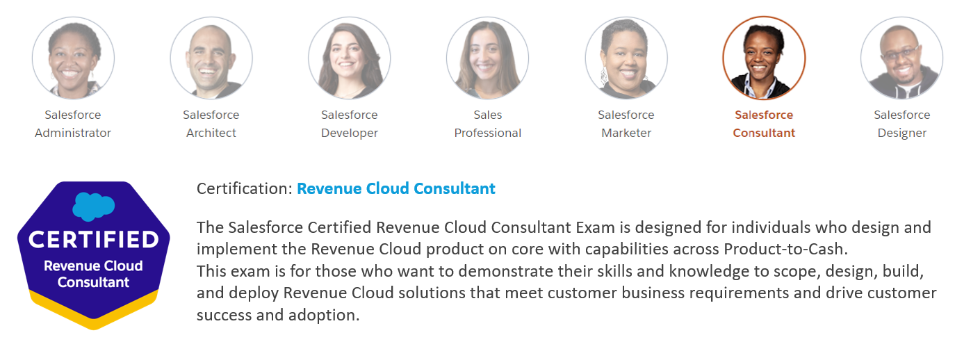Open the Salesforce Marketer avatar photo
The width and height of the screenshot is (980, 342).
(x=626, y=58)
